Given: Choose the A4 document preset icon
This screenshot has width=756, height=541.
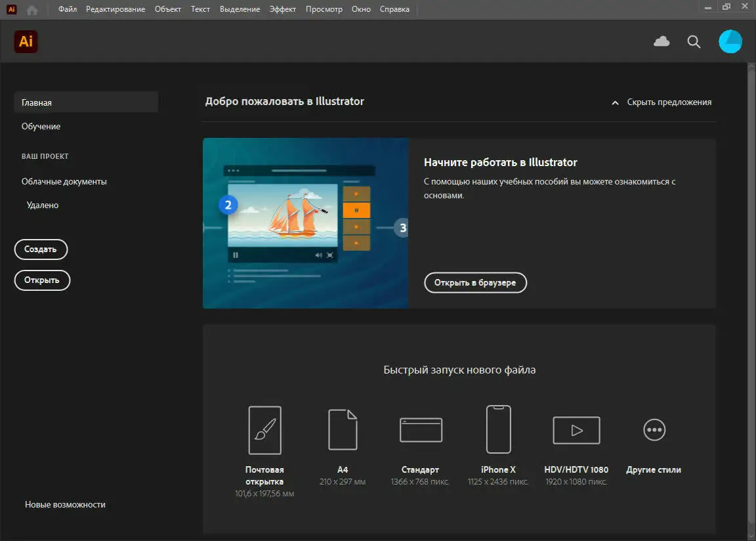Looking at the screenshot, I should [343, 430].
